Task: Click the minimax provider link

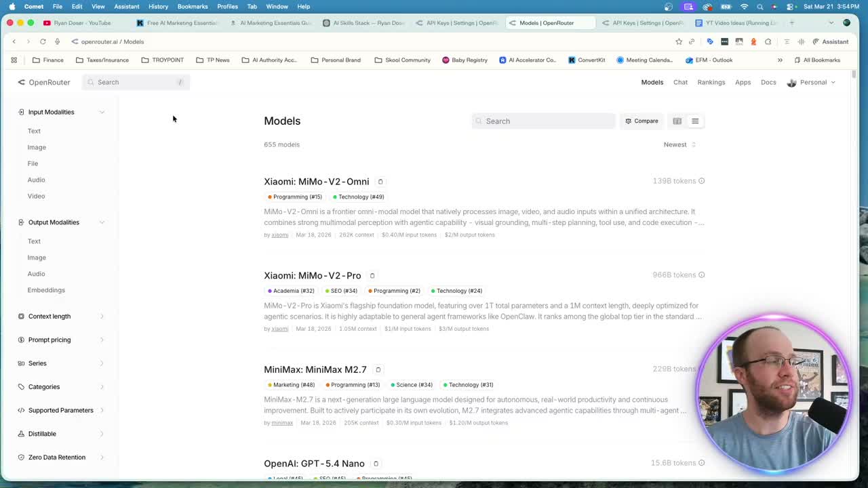Action: pos(282,423)
